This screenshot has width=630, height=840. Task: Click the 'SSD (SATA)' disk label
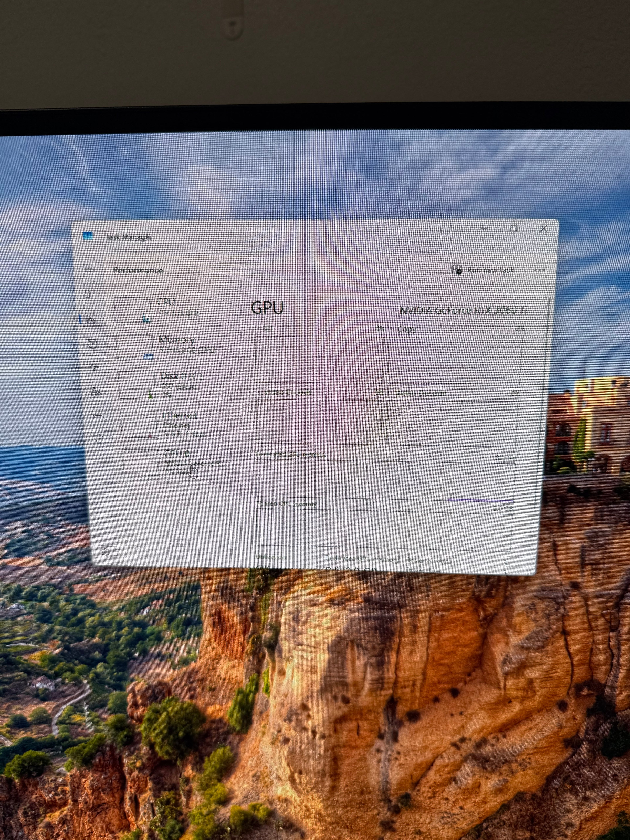click(179, 386)
